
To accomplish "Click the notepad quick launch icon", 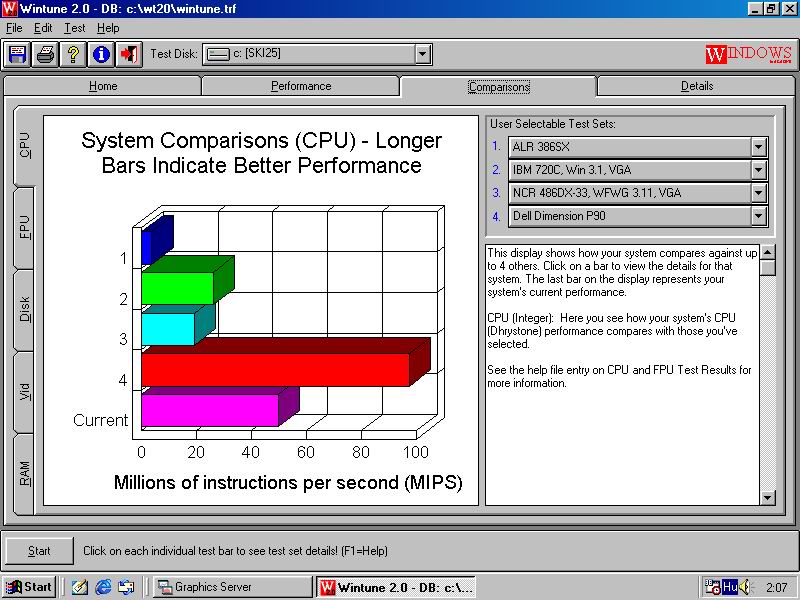I will 80,587.
